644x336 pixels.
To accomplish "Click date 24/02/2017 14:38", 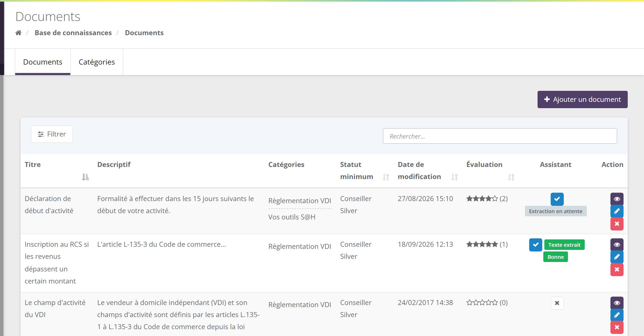I will click(425, 303).
